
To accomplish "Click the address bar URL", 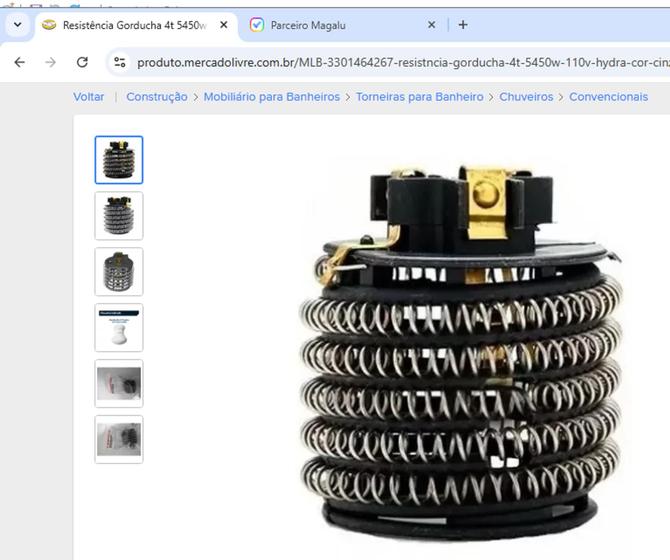I will (x=403, y=63).
